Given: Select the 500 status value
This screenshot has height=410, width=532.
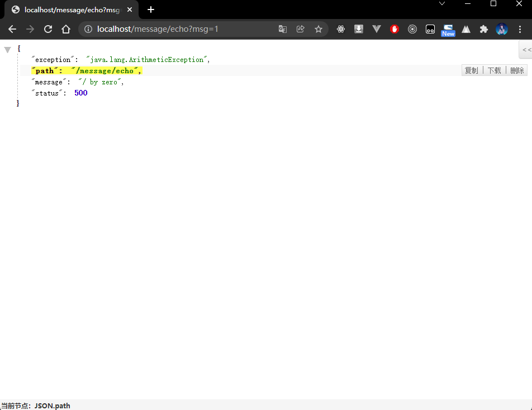Looking at the screenshot, I should click(x=80, y=93).
